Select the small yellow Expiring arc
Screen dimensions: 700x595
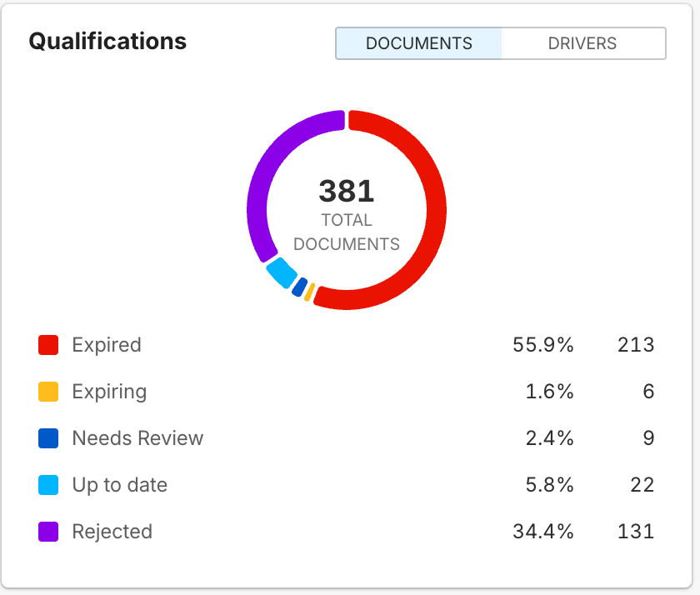309,292
